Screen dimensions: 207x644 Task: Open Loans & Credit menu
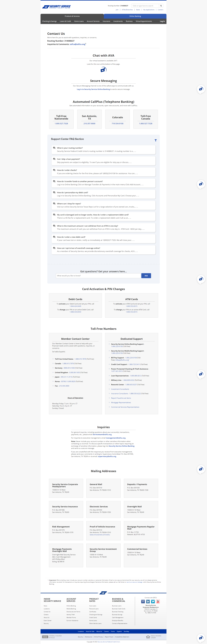click(x=65, y=21)
